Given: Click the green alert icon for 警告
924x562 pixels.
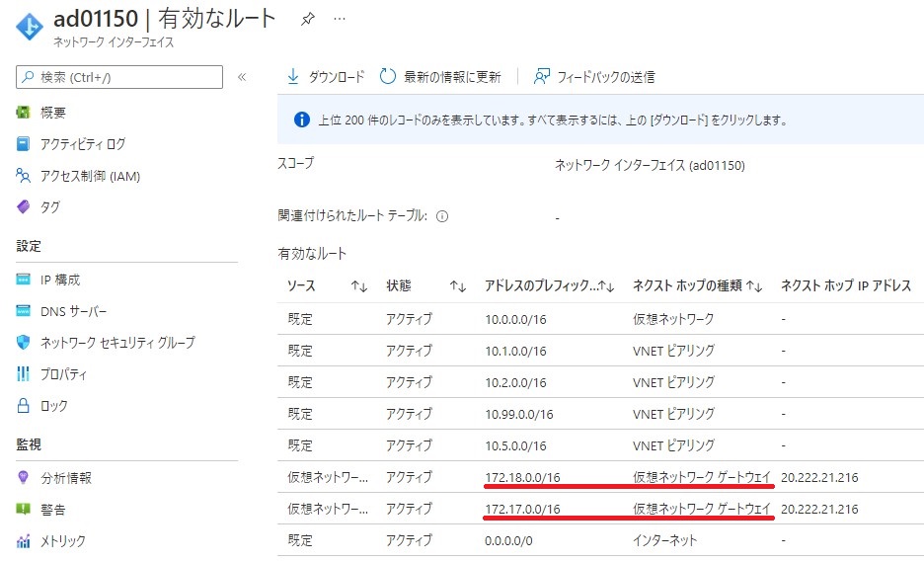Looking at the screenshot, I should pyautogui.click(x=23, y=509).
